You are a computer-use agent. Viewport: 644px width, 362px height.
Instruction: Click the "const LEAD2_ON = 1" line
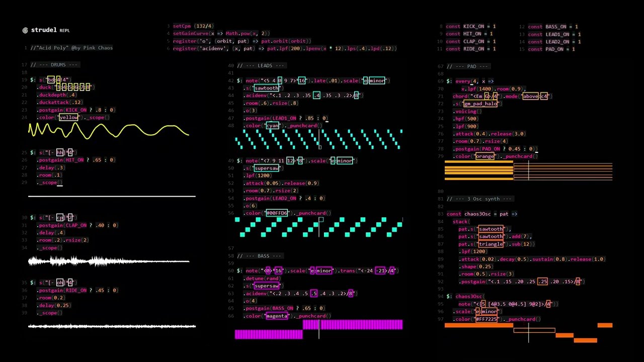pyautogui.click(x=554, y=42)
